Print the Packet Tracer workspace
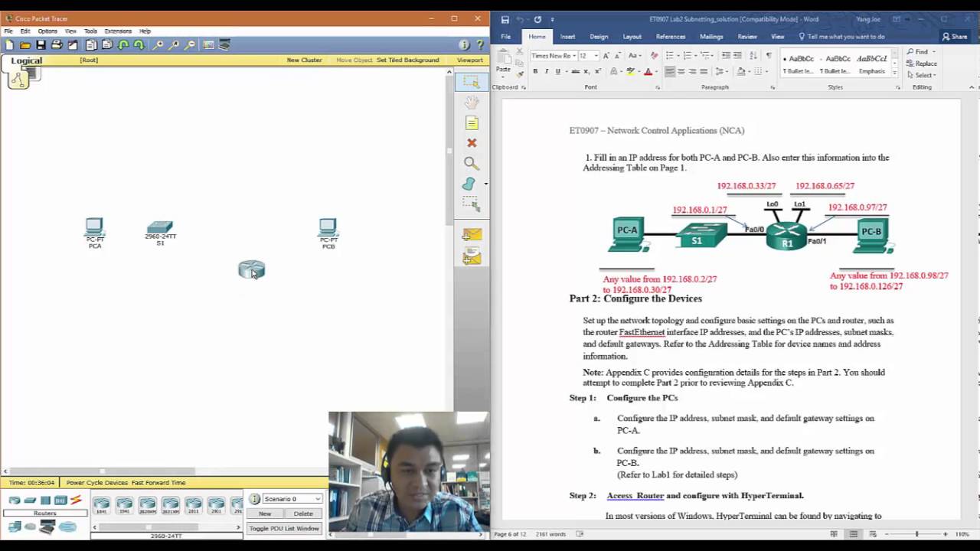Screen dimensions: 980x551 [57, 45]
